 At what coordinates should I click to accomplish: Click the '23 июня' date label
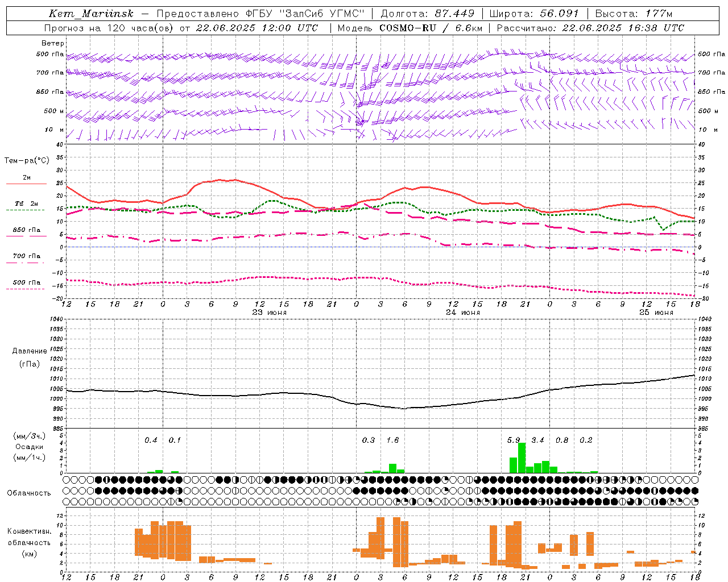270,313
